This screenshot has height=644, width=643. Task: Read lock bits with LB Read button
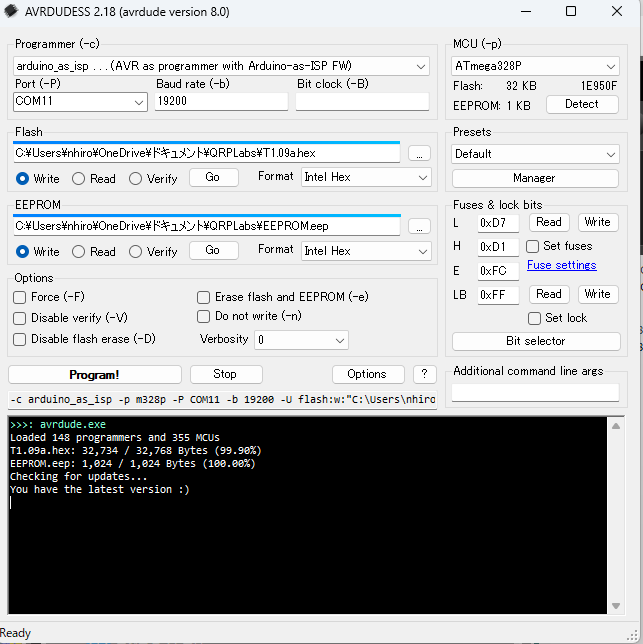click(549, 294)
